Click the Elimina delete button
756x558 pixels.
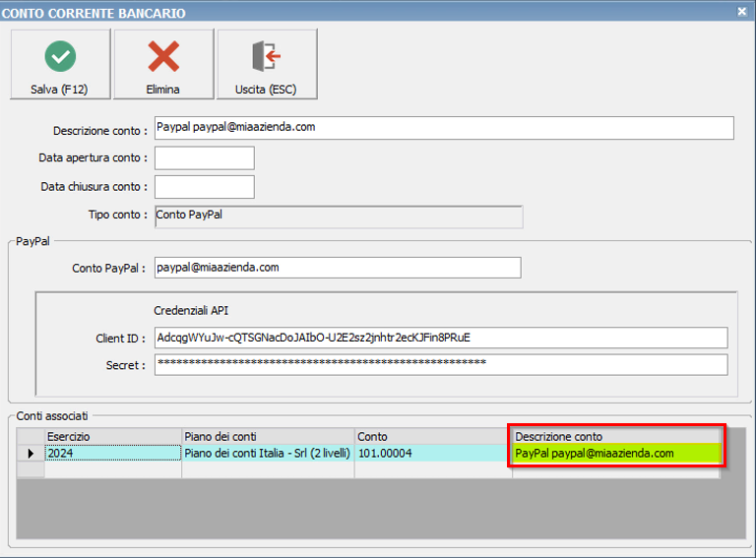163,64
